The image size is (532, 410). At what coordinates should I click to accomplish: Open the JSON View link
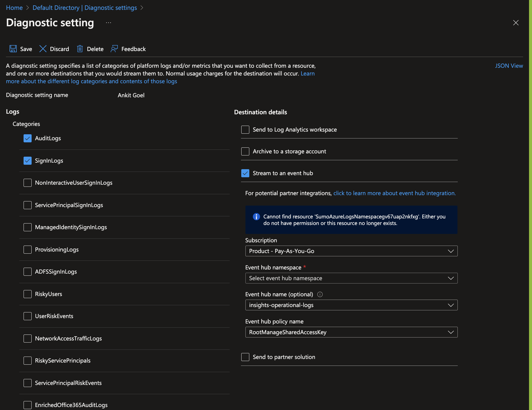(509, 66)
